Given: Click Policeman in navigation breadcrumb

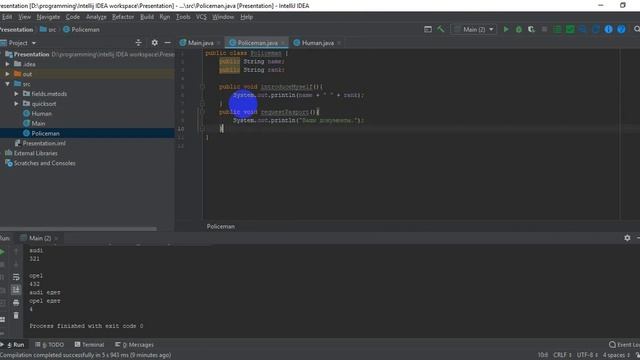Looking at the screenshot, I should 81,29.
